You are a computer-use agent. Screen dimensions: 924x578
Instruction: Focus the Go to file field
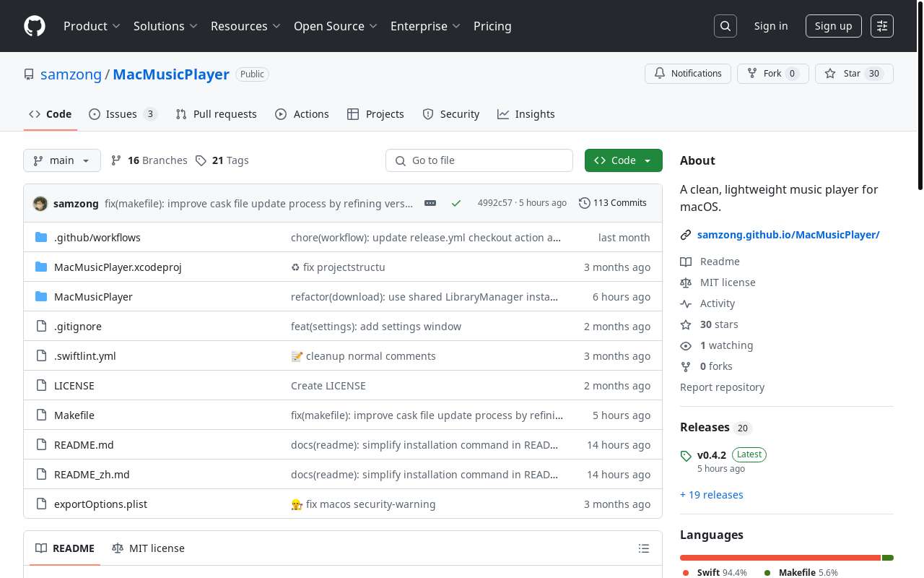(479, 160)
